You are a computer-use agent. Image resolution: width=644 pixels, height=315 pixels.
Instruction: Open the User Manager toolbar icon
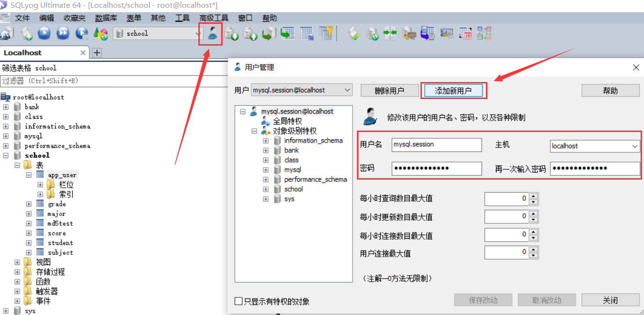tap(212, 33)
